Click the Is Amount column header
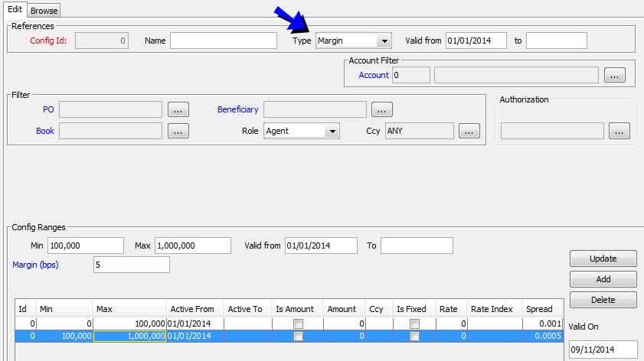The image size is (644, 361). pyautogui.click(x=297, y=309)
